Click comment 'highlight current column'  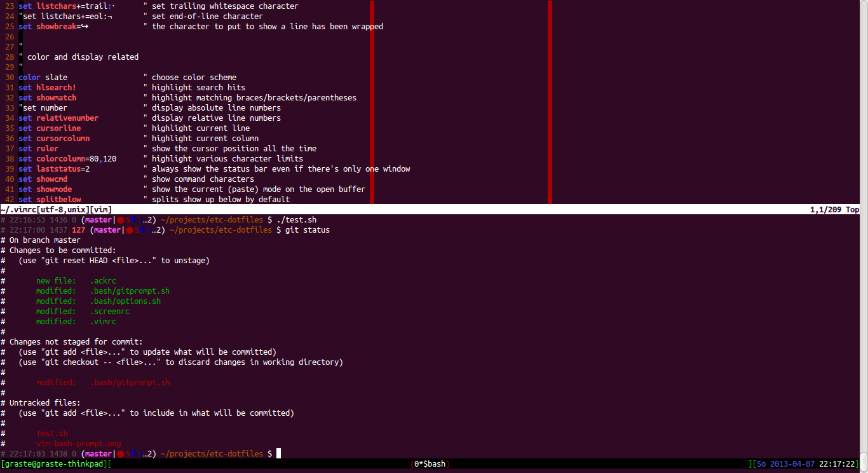(205, 138)
